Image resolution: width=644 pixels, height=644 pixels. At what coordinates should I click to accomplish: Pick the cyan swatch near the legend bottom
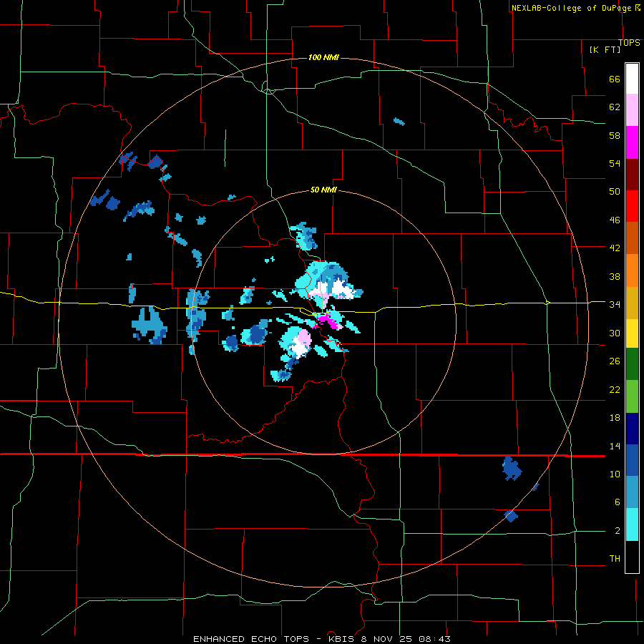[632, 525]
